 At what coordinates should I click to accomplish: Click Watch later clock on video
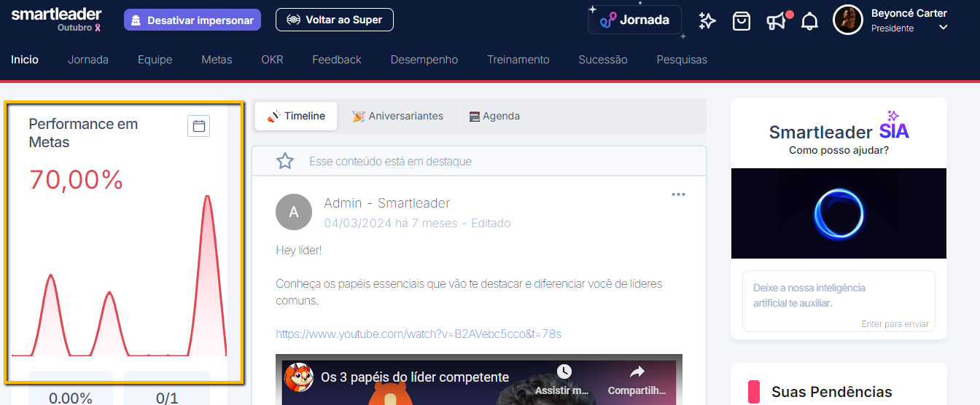pos(564,372)
